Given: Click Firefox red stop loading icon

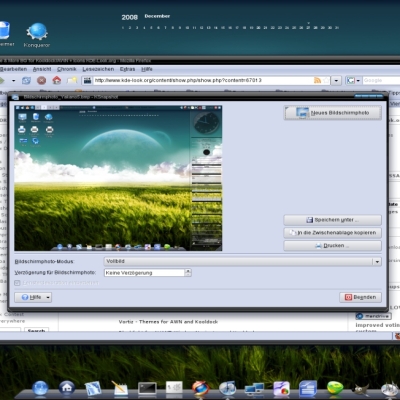Looking at the screenshot, I should [41, 80].
